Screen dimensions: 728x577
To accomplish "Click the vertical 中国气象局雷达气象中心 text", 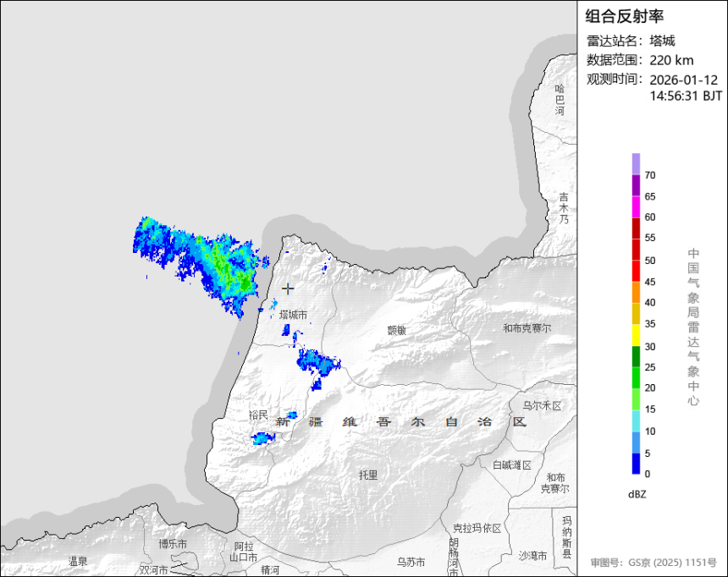I will [x=693, y=327].
